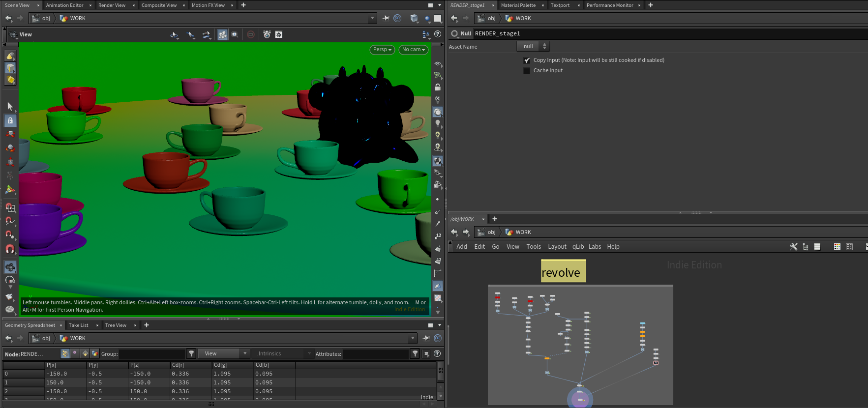Image resolution: width=868 pixels, height=408 pixels.
Task: Click the P[x] column header
Action: [66, 365]
